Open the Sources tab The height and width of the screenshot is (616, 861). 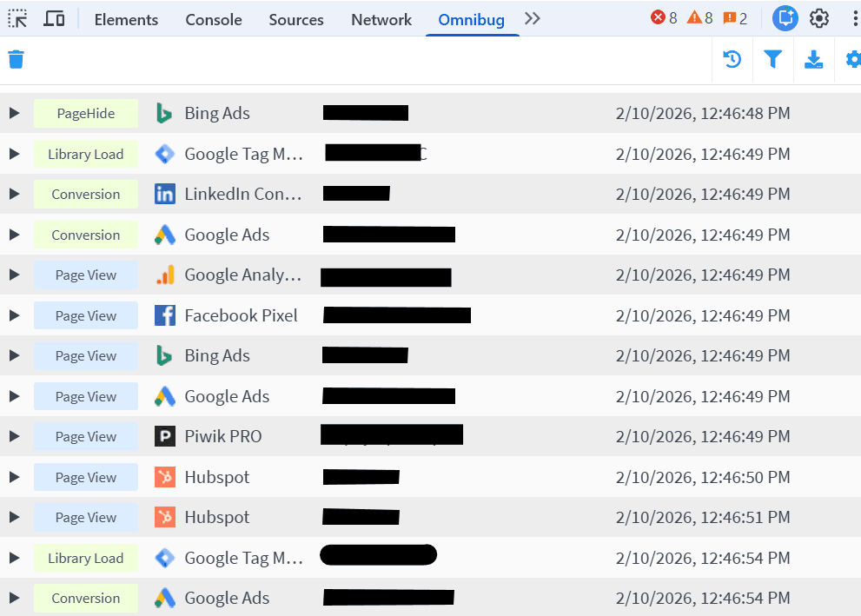tap(296, 20)
